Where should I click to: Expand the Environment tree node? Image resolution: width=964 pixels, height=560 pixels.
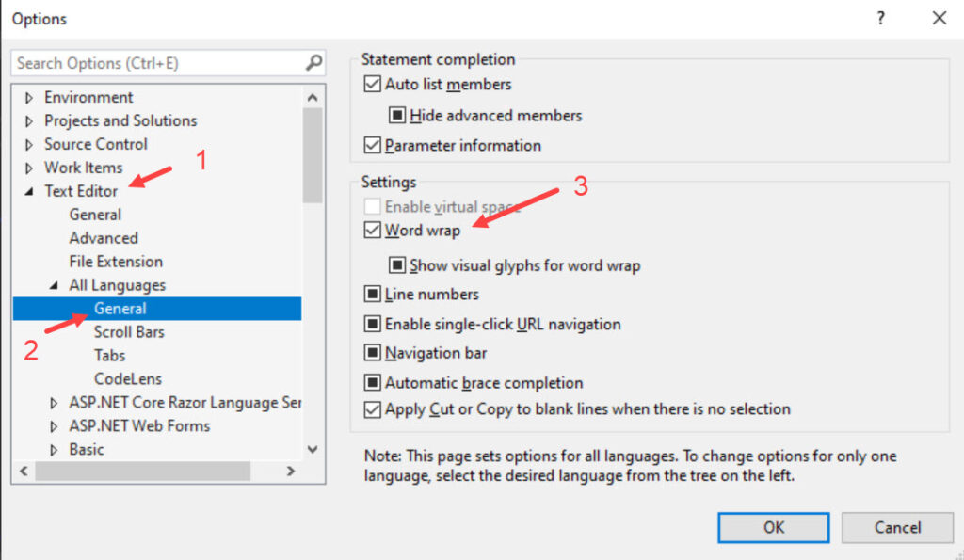coord(29,97)
